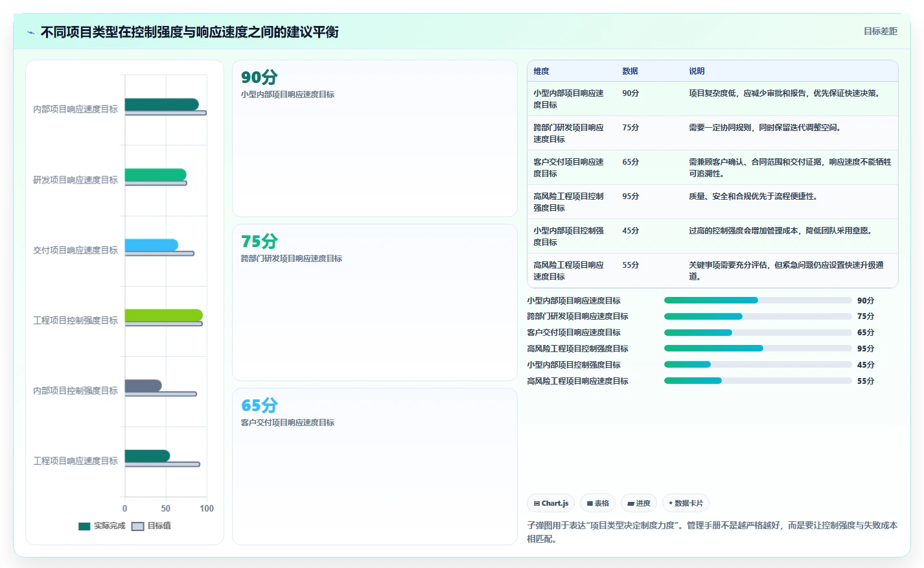The height and width of the screenshot is (568, 924).
Task: Select the 进度 tag chip
Action: (639, 503)
